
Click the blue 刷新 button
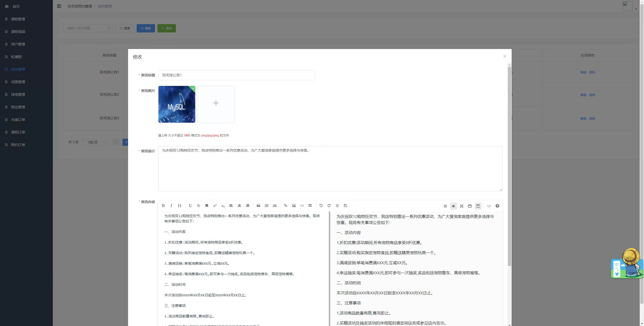pos(146,28)
